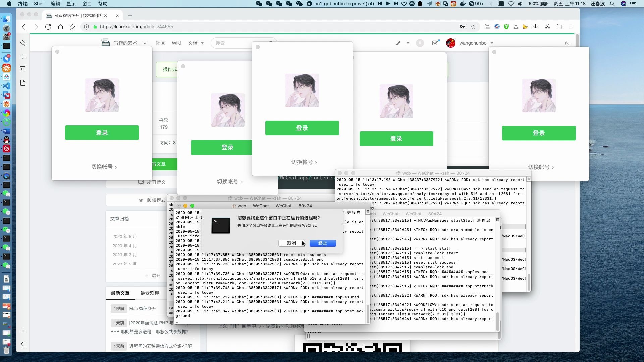Click the play control in menu bar
Screen dimensions: 644x362
point(388,4)
